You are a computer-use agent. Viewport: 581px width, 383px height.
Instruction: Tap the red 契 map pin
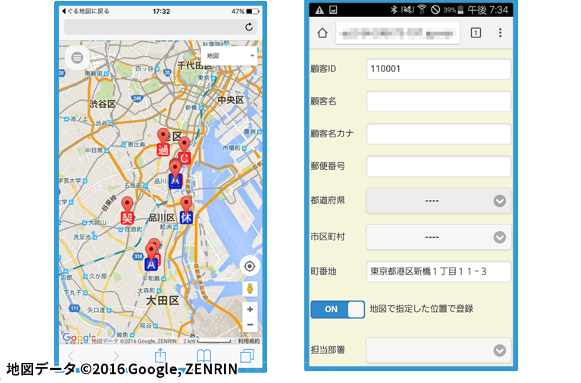coord(127,211)
